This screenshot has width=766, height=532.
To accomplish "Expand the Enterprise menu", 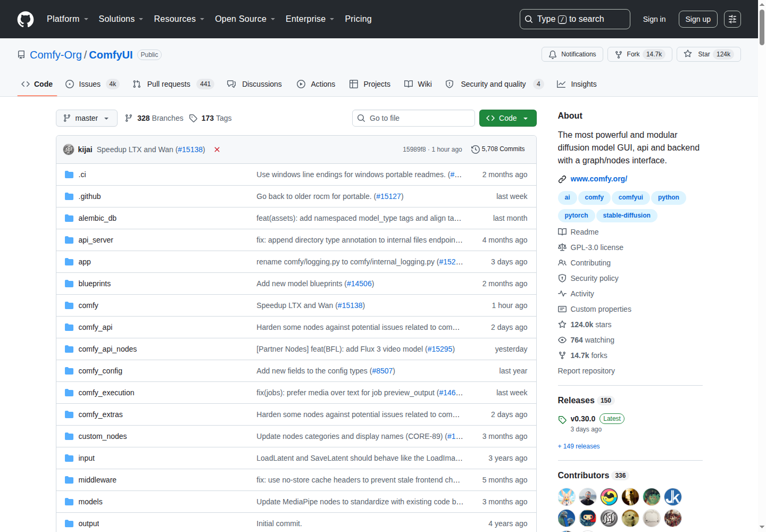I will click(310, 19).
